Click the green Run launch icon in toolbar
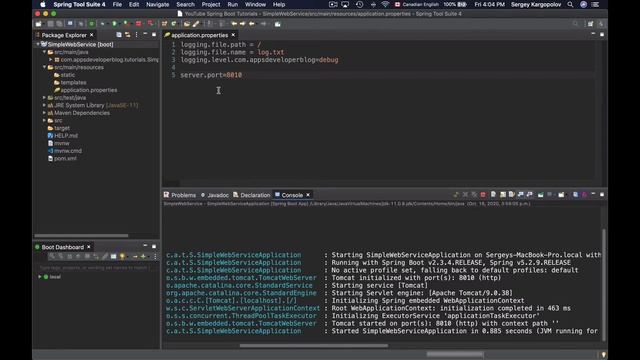This screenshot has height=360, width=640. (115, 24)
